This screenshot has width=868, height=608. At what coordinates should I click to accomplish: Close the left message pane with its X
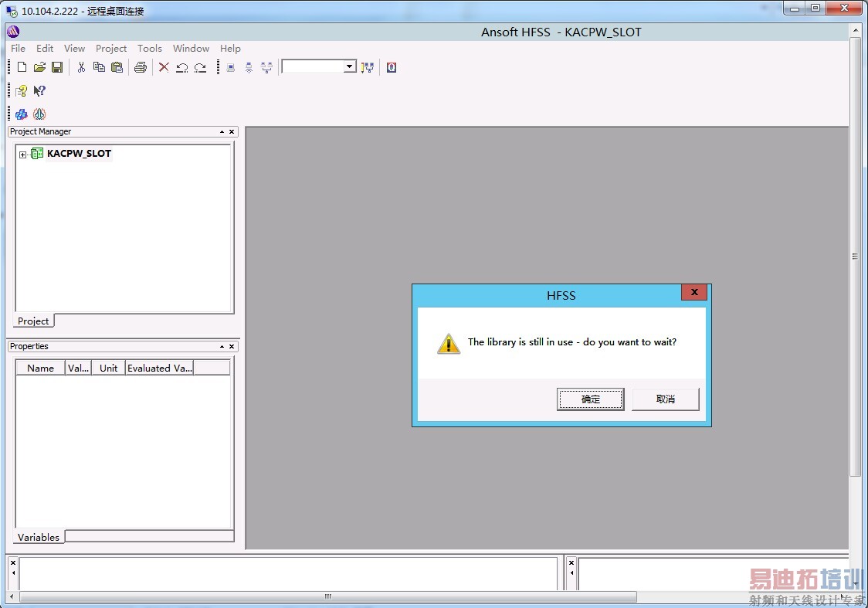(x=13, y=563)
